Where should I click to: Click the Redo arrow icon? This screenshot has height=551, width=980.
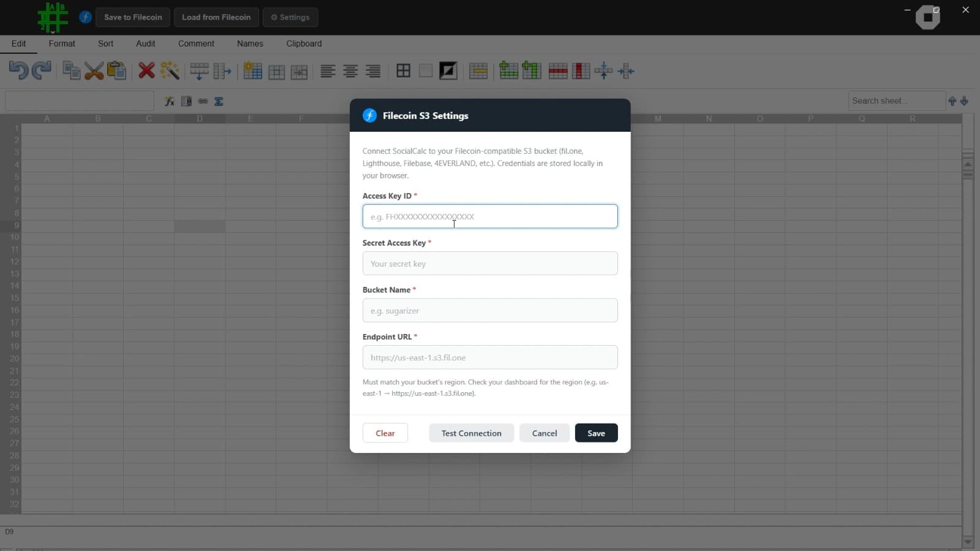pyautogui.click(x=41, y=70)
